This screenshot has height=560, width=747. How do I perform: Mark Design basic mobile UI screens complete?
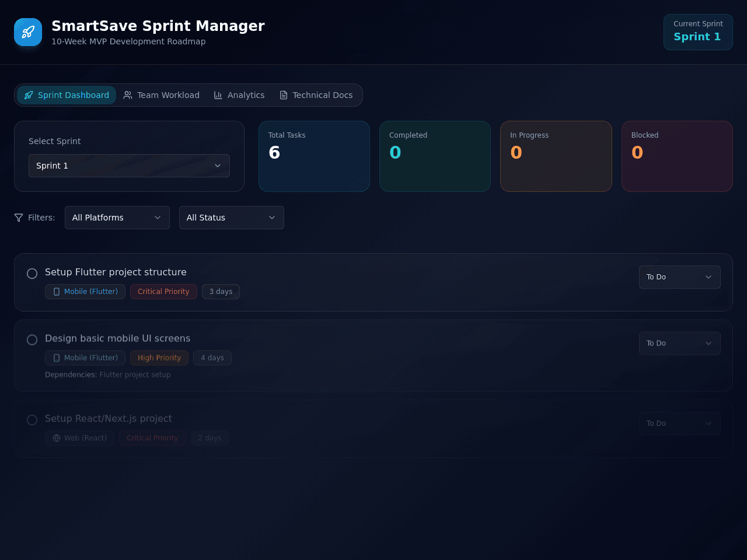tap(32, 340)
